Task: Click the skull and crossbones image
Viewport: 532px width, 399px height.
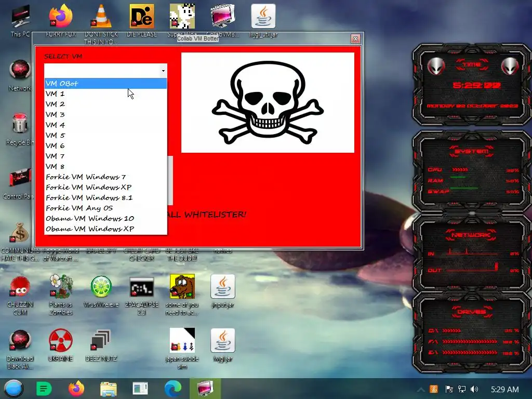Action: [268, 102]
